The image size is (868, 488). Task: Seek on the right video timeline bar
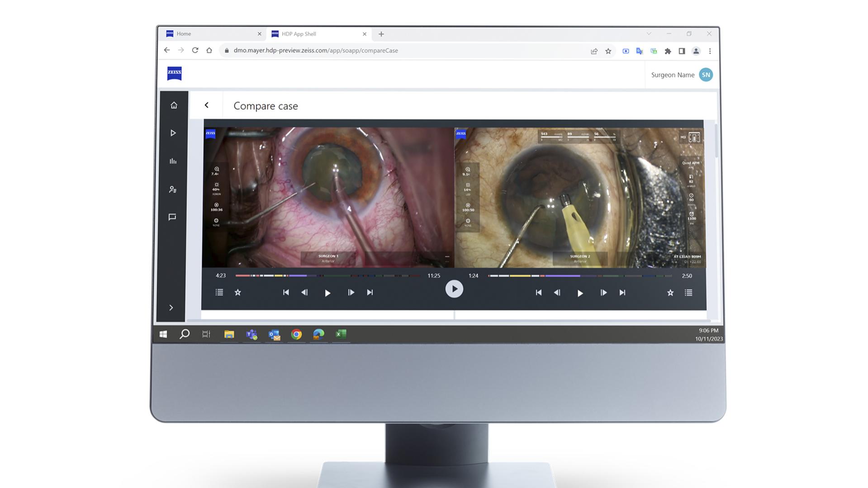pos(580,275)
